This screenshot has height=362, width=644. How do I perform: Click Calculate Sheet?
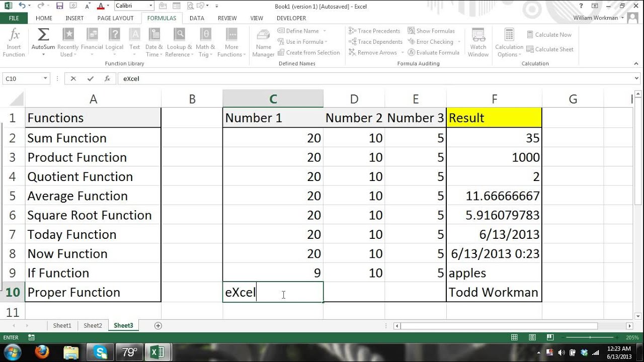point(550,49)
